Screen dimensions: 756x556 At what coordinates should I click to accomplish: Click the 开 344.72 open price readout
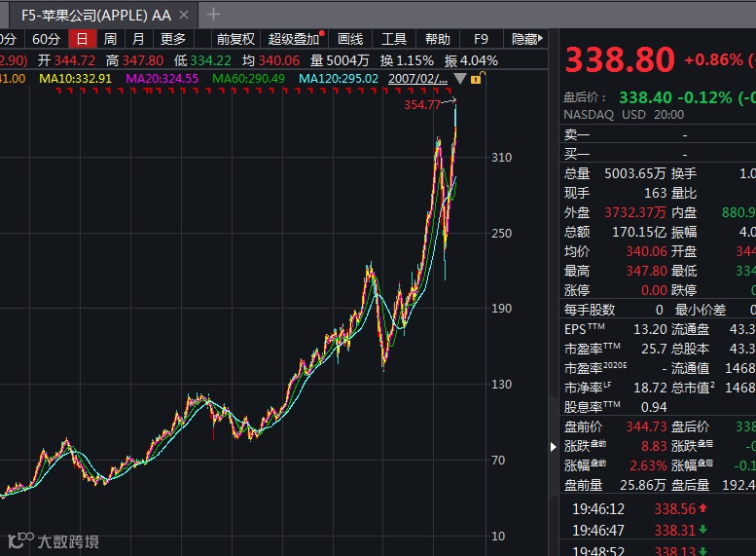point(66,60)
